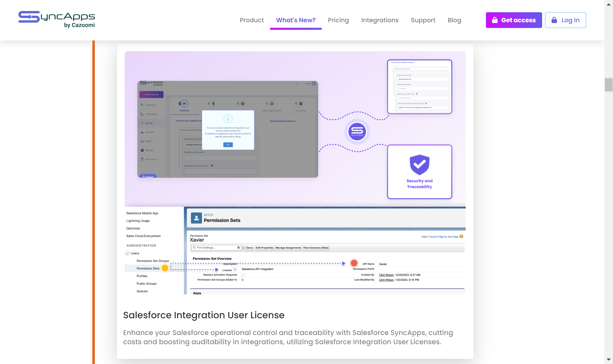Click the vertical scrollbar thumb

609,85
